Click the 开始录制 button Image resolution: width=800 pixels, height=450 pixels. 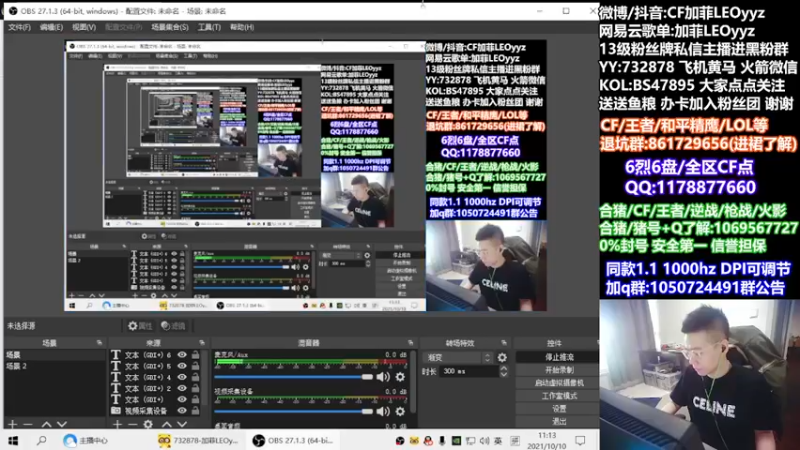tap(559, 370)
